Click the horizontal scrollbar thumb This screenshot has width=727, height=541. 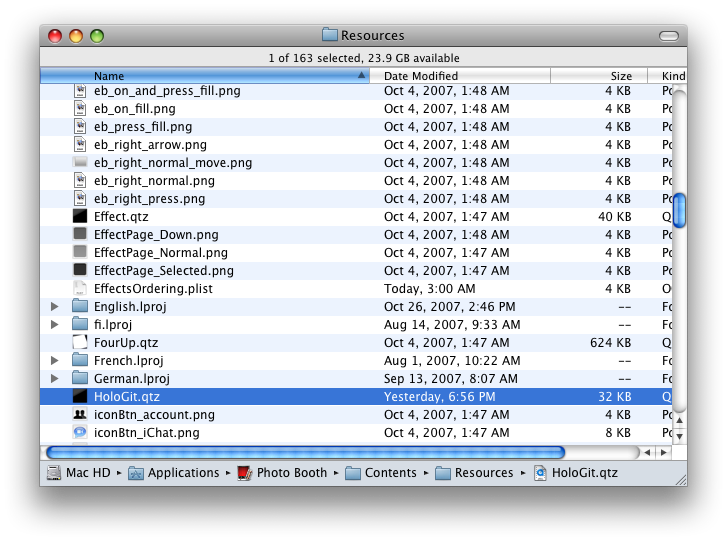[x=306, y=452]
